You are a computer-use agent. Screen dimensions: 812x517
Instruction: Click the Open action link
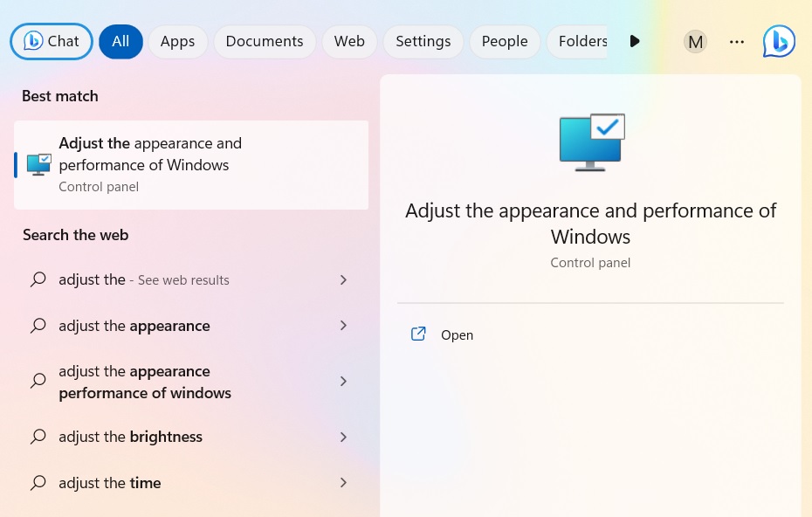coord(457,334)
